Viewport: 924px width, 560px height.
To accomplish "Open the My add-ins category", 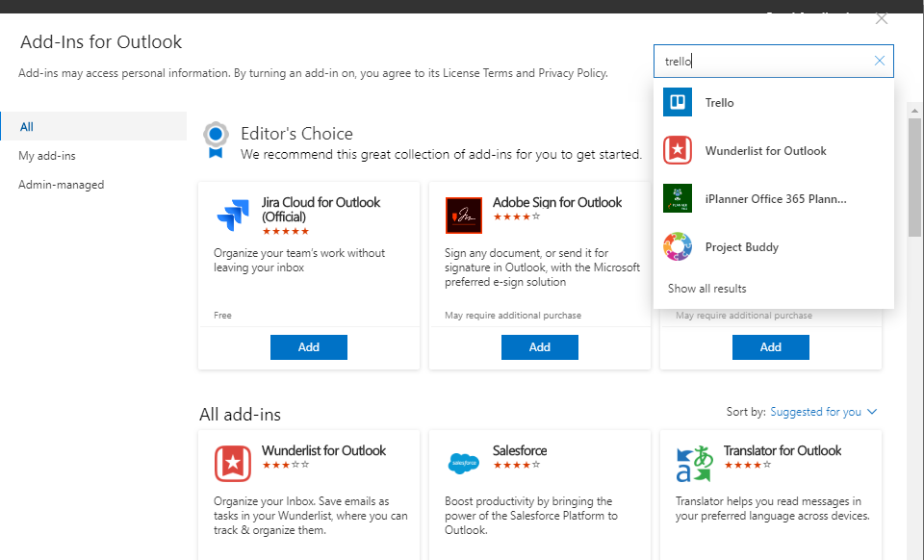I will click(47, 156).
